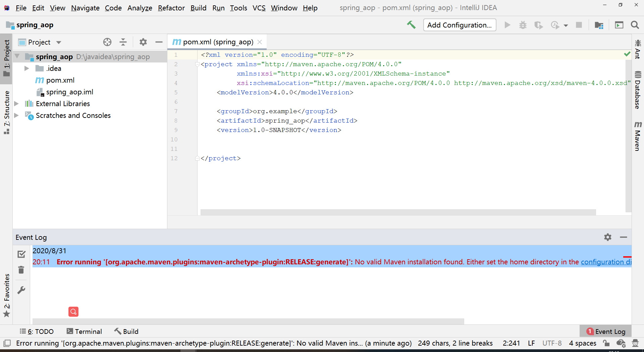Expand the .idea folder
The width and height of the screenshot is (644, 352).
click(x=26, y=69)
